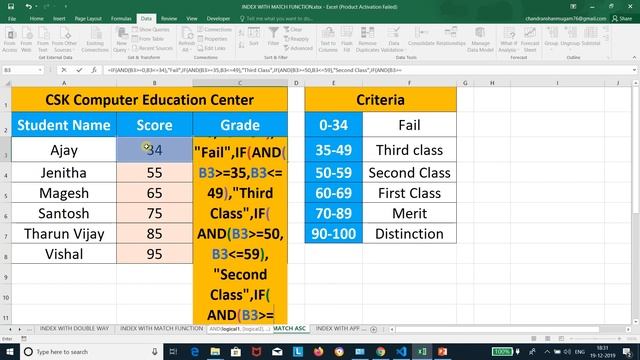Click the From Web icon
Image resolution: width=640 pixels, height=360 pixels.
point(26,40)
